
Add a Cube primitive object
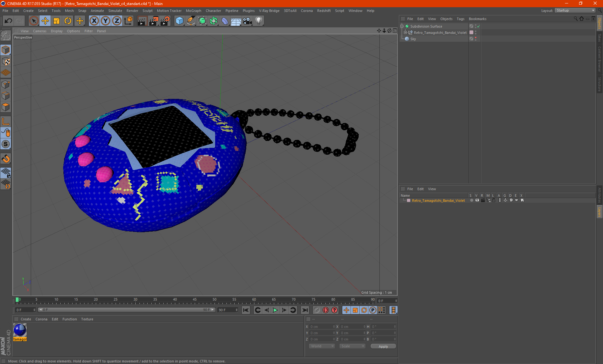(x=179, y=21)
